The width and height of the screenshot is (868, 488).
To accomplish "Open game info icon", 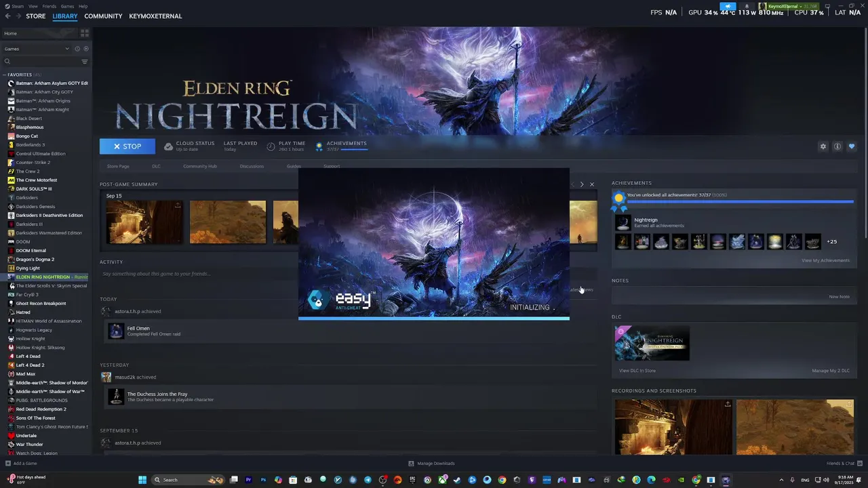I will pyautogui.click(x=837, y=146).
